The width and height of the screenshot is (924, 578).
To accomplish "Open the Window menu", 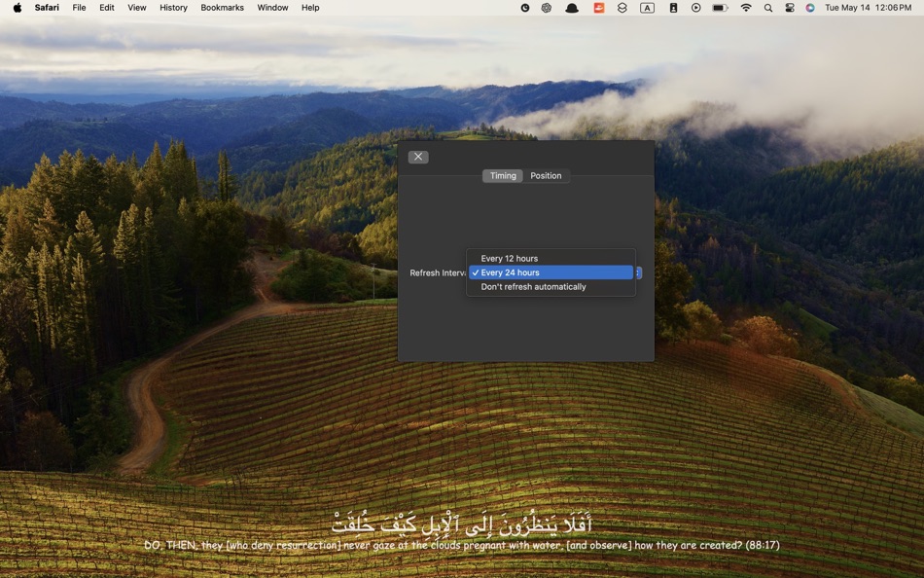I will tap(272, 8).
